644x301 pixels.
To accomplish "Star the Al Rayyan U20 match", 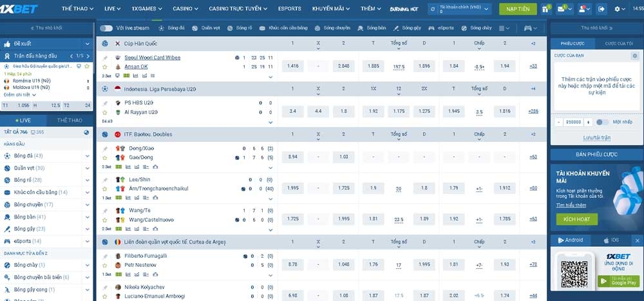I will (105, 112).
